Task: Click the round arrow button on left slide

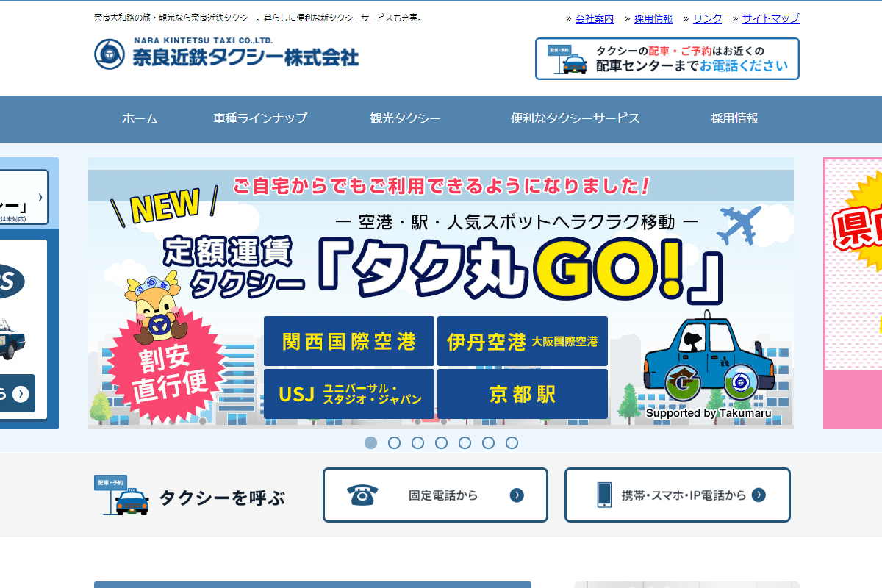Action: 21,394
